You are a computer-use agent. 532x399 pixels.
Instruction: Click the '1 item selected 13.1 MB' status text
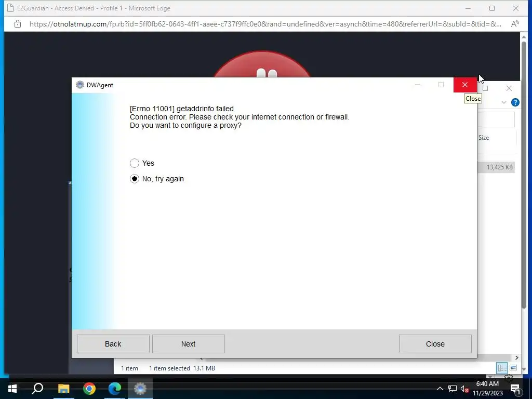[x=182, y=368]
